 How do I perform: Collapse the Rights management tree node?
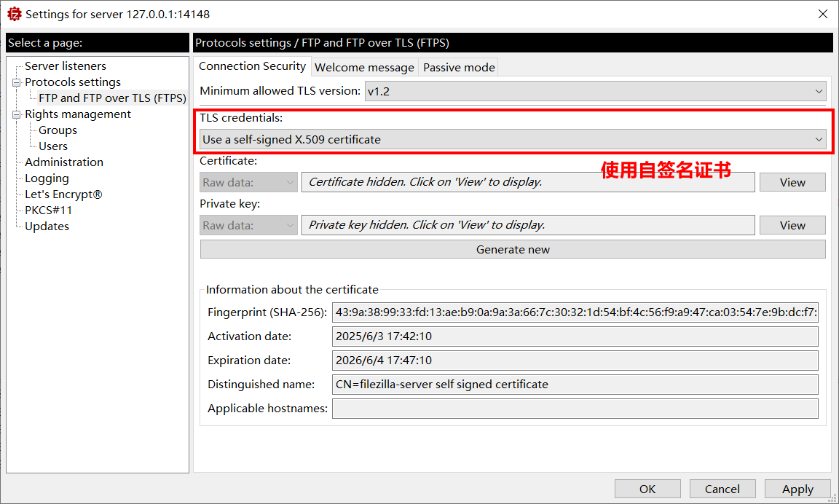coord(17,114)
